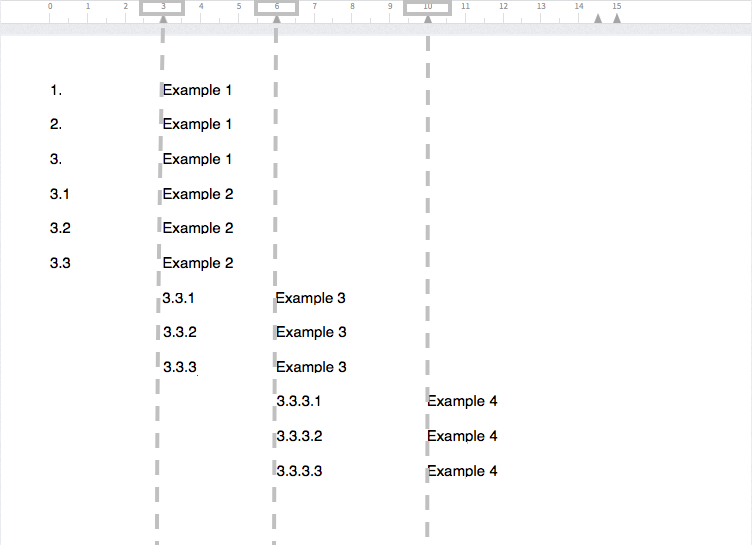
Task: Place cursor in "Example 2" on row 3.2
Action: point(198,228)
